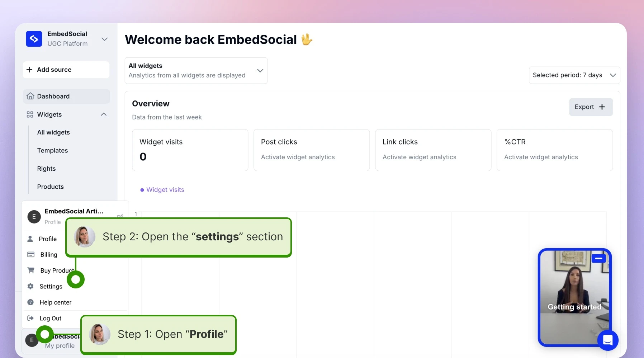This screenshot has width=644, height=358.
Task: Expand the EmbedSocial account switcher
Action: click(x=105, y=39)
